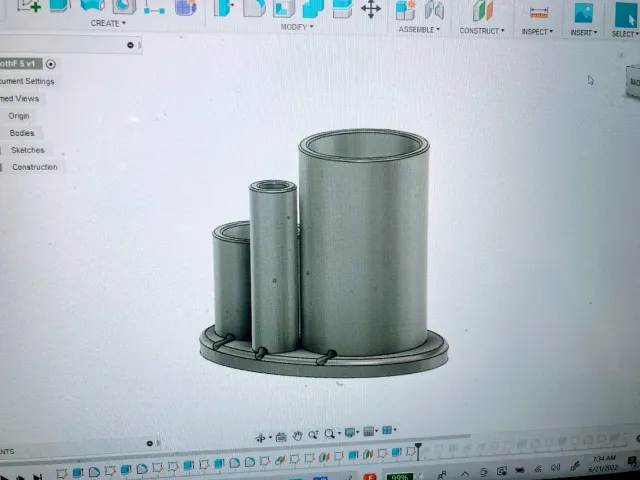Select the Shell tool icon

284,8
